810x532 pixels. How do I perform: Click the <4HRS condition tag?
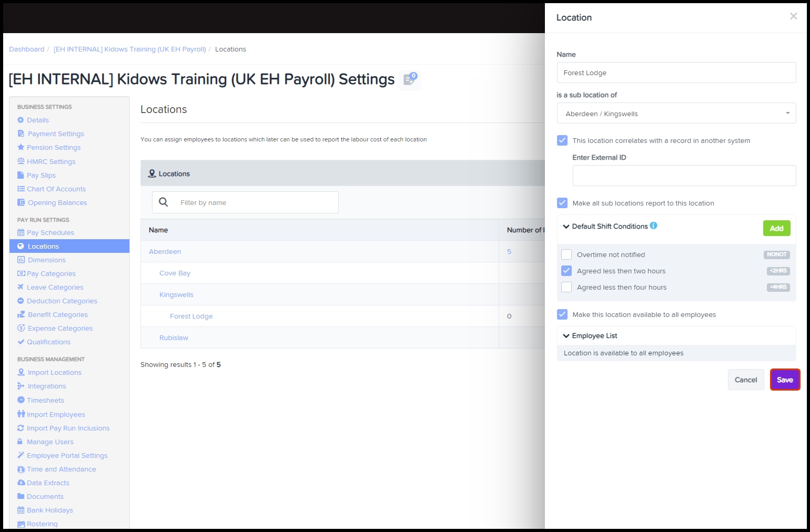(778, 287)
